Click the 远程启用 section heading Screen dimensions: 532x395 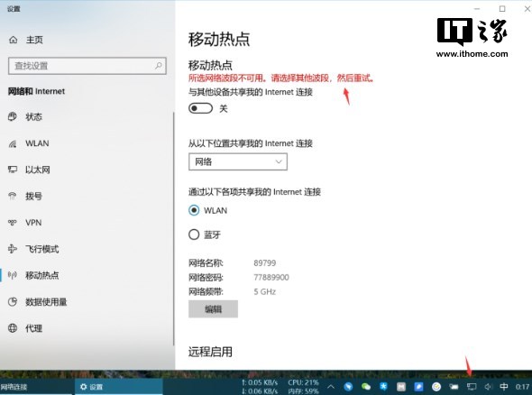click(210, 352)
